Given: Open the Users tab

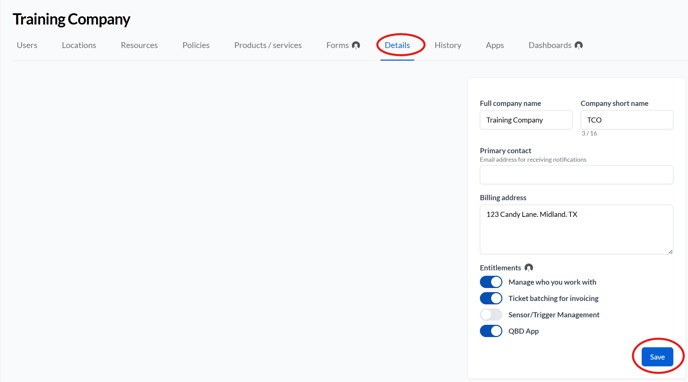Looking at the screenshot, I should point(27,45).
